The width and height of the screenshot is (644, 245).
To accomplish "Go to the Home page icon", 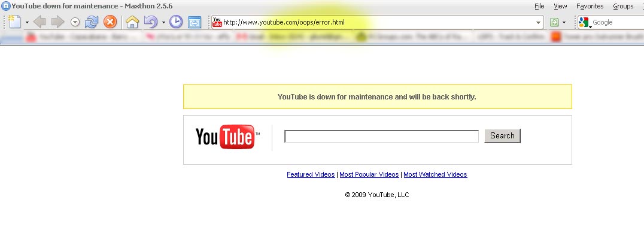I will tap(132, 22).
